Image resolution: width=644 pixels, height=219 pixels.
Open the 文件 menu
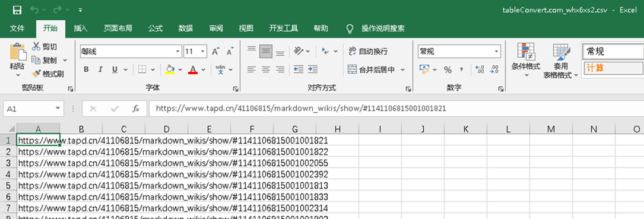[17, 28]
